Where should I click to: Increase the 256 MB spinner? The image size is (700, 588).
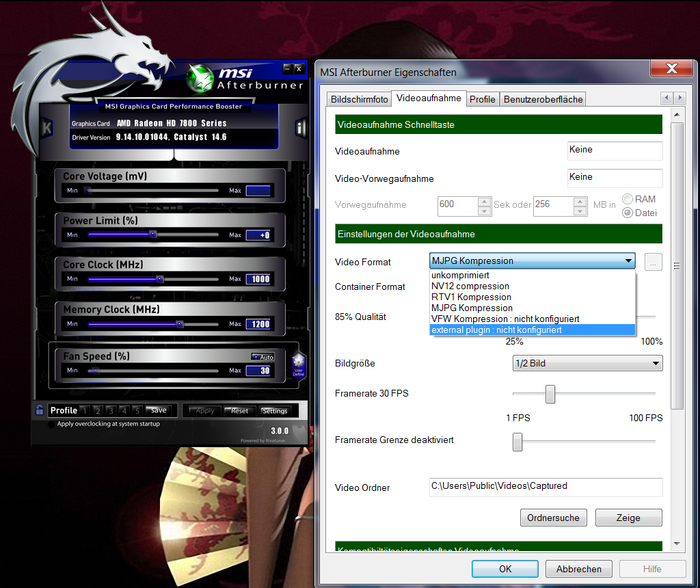580,202
